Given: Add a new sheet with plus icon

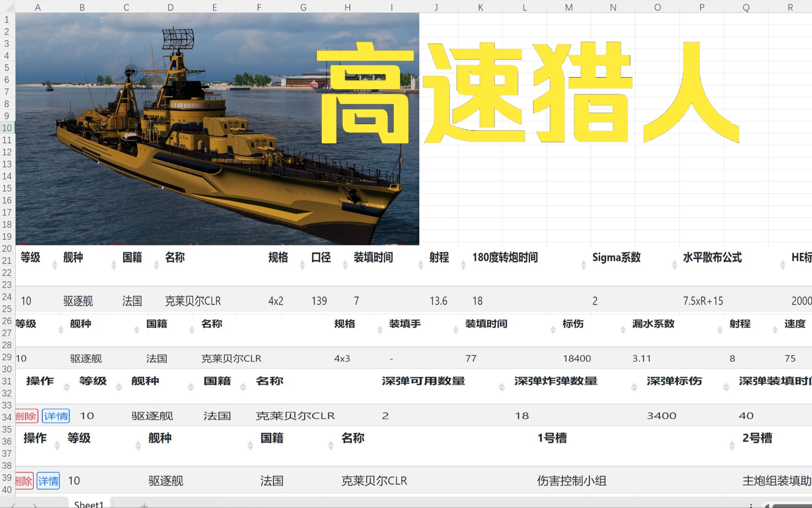Looking at the screenshot, I should 144,505.
